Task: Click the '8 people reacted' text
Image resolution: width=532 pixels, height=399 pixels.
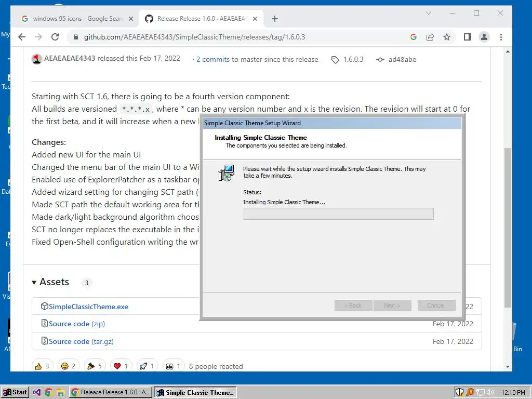Action: tap(216, 366)
